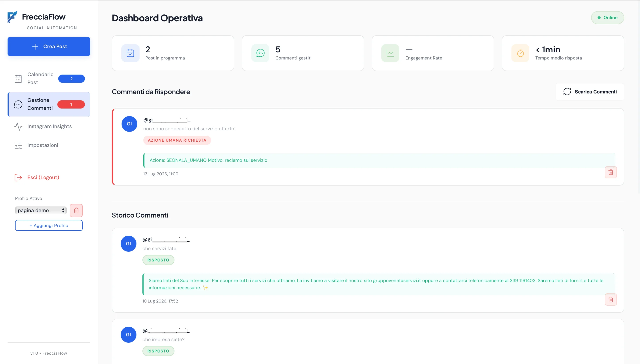Screen dimensions: 640x364
Task: Click the 'Post in programma' label
Action: (x=165, y=58)
